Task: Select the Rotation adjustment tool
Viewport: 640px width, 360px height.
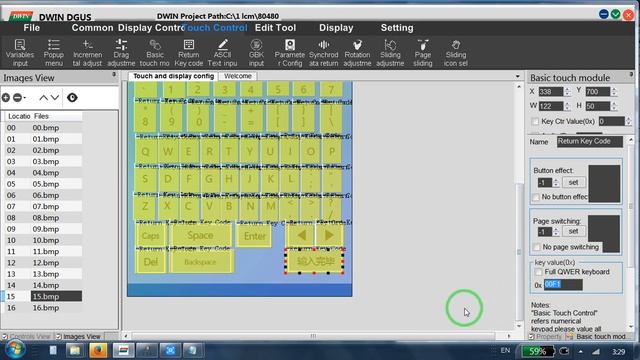Action: coord(357,53)
